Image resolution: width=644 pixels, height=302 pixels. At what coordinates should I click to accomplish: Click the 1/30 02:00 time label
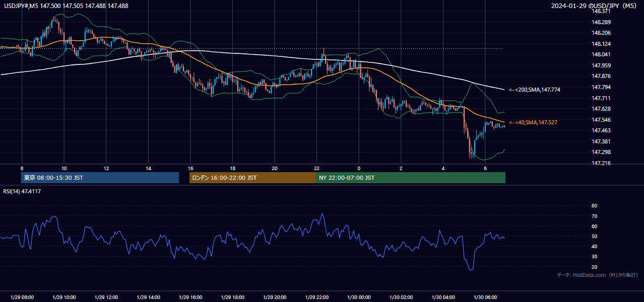401,297
